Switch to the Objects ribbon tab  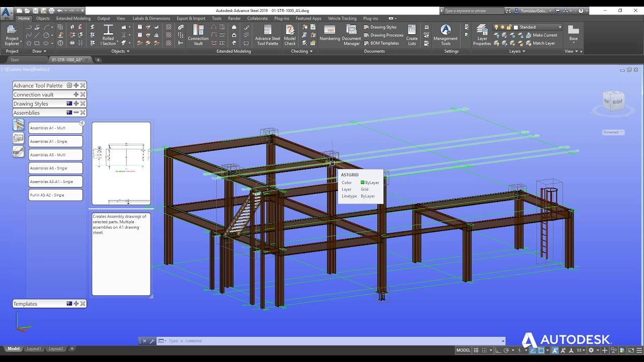coord(43,19)
